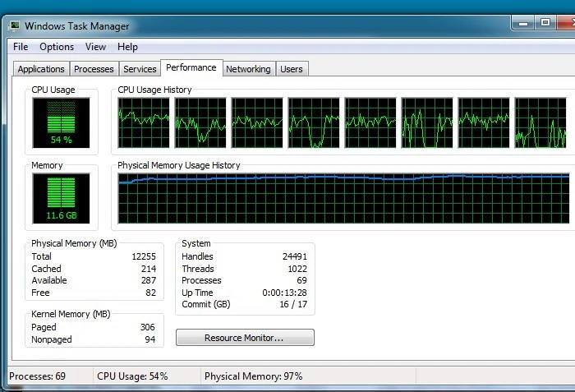Click Physical Memory 97% in status bar
The width and height of the screenshot is (575, 392).
(253, 376)
